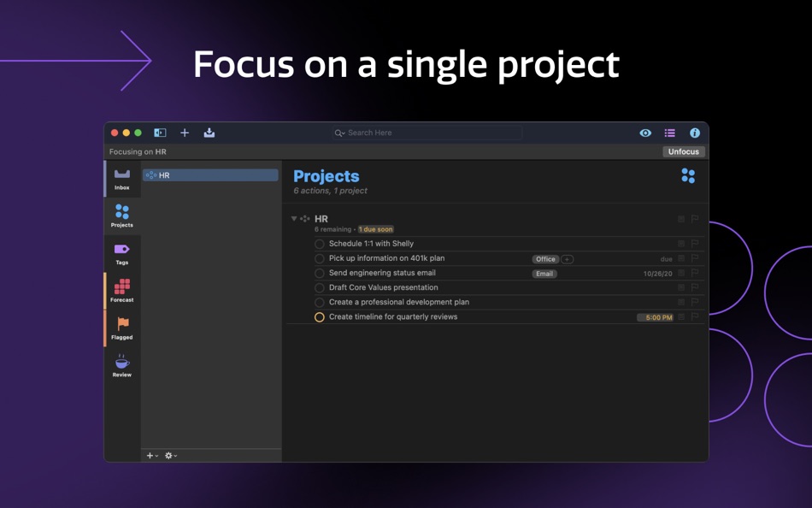Open note for quarterly reviews timeline task

tap(681, 316)
